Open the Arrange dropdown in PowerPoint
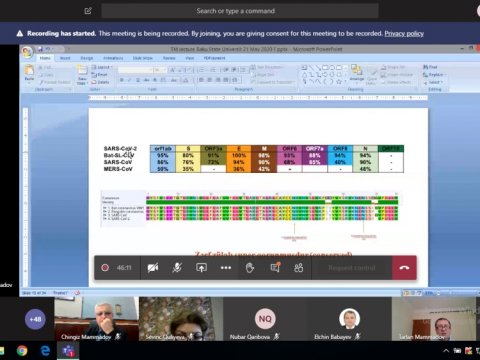This screenshot has height=360, width=480. point(357,73)
